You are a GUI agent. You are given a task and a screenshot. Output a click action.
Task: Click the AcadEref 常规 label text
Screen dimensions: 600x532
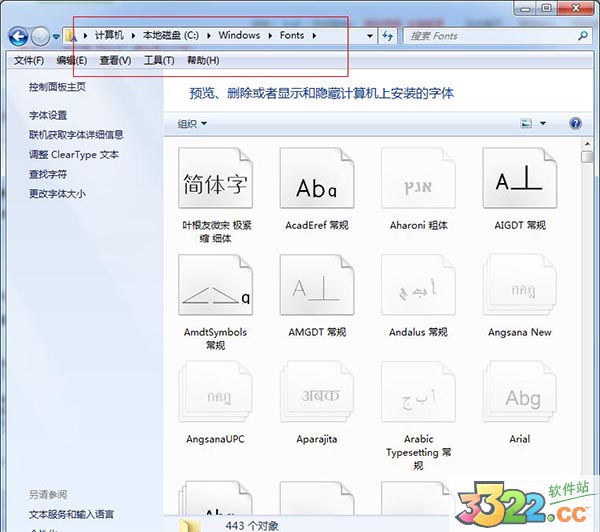[317, 225]
